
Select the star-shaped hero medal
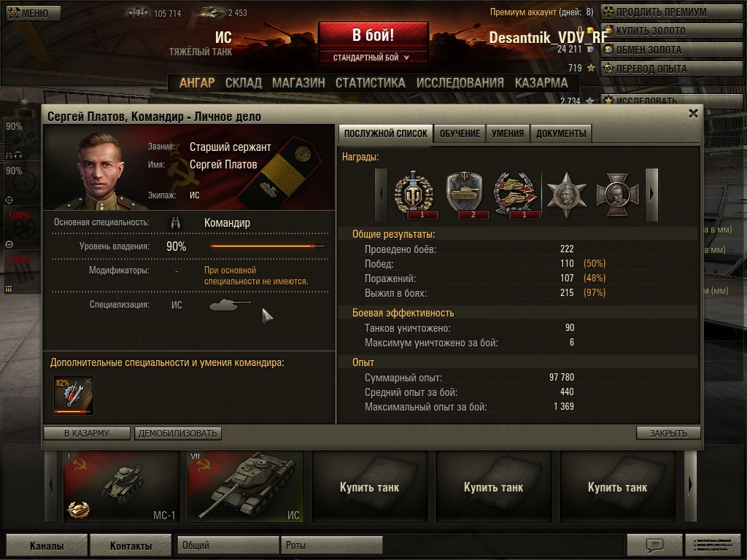566,194
